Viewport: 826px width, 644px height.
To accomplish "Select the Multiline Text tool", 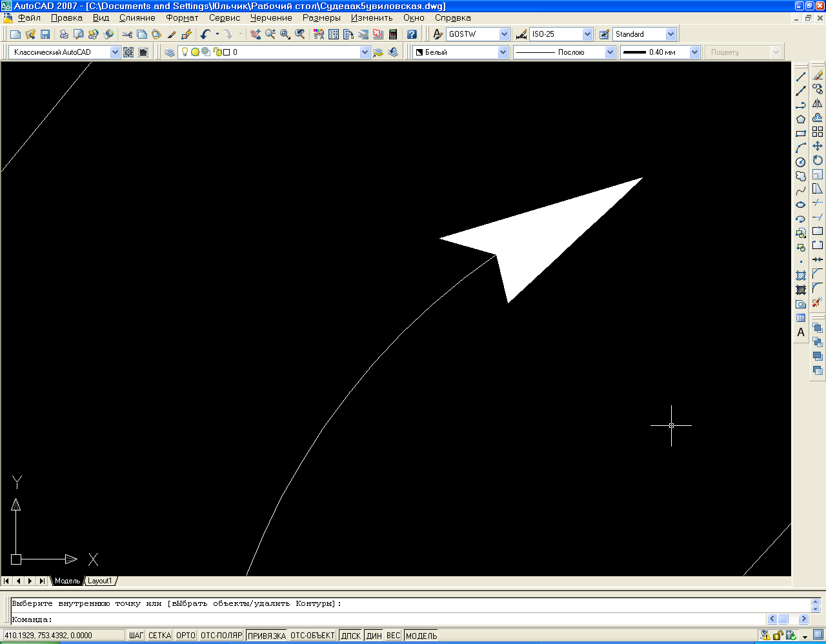I will (x=801, y=332).
